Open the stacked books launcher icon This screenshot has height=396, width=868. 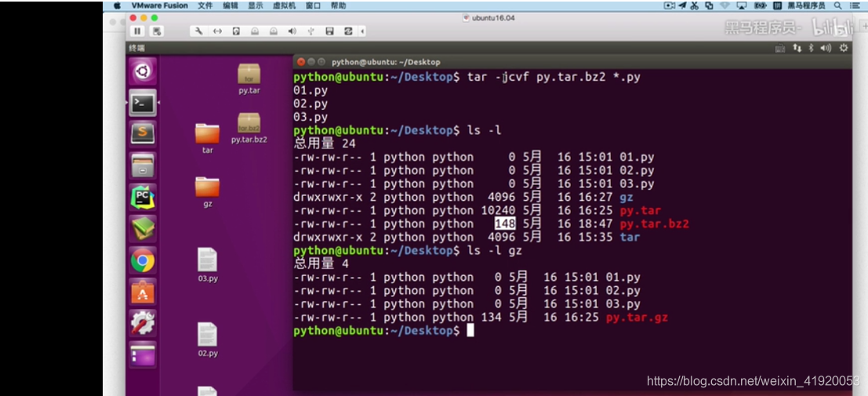tap(143, 228)
